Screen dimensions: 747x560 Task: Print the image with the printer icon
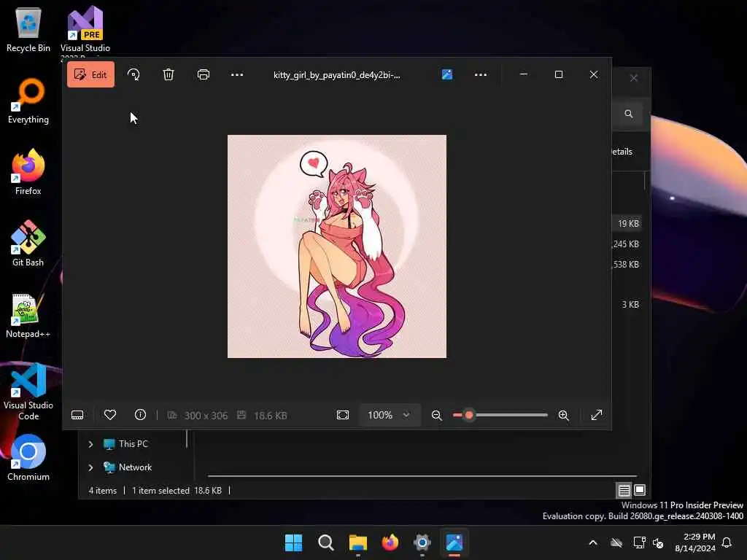tap(204, 74)
